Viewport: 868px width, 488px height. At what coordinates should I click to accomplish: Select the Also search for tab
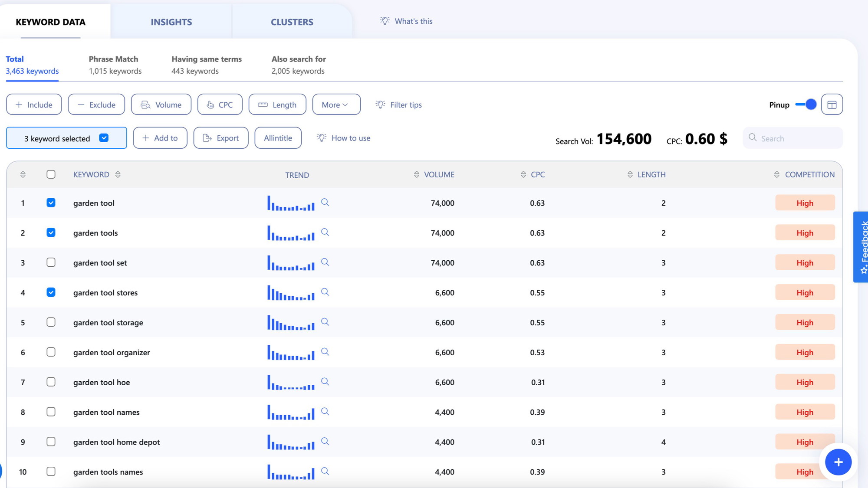pyautogui.click(x=299, y=65)
